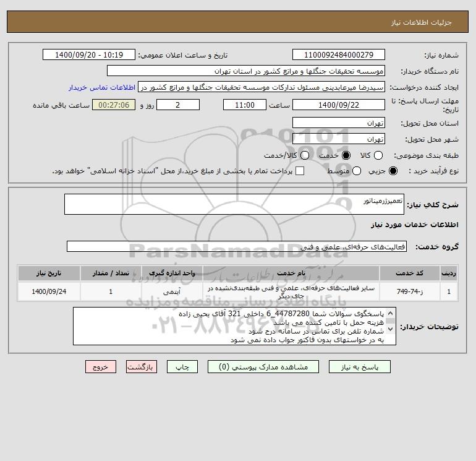Click the need date cell 1400/09/24
Screen dimensions: 476x461
(x=49, y=291)
